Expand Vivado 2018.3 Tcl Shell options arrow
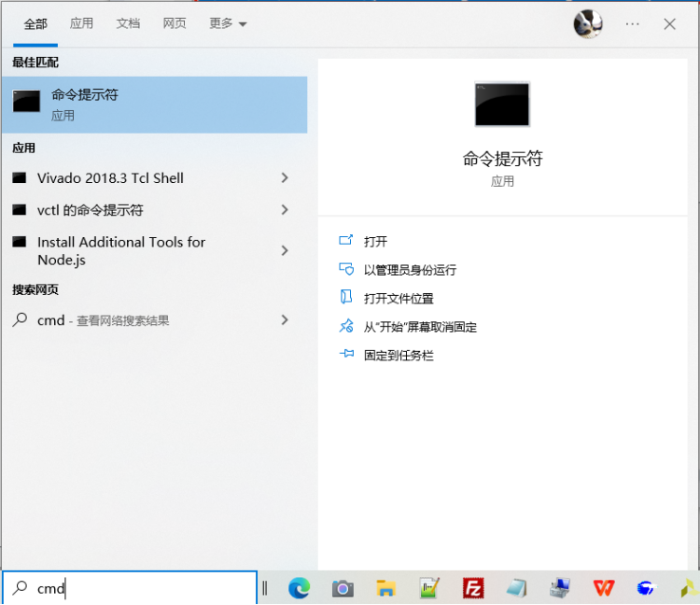This screenshot has width=700, height=605. point(285,178)
